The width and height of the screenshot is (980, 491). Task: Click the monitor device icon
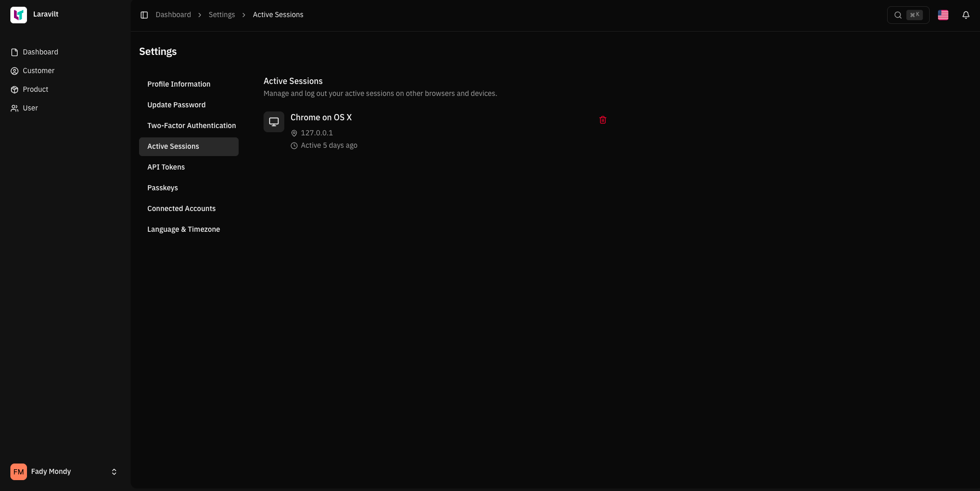[274, 122]
